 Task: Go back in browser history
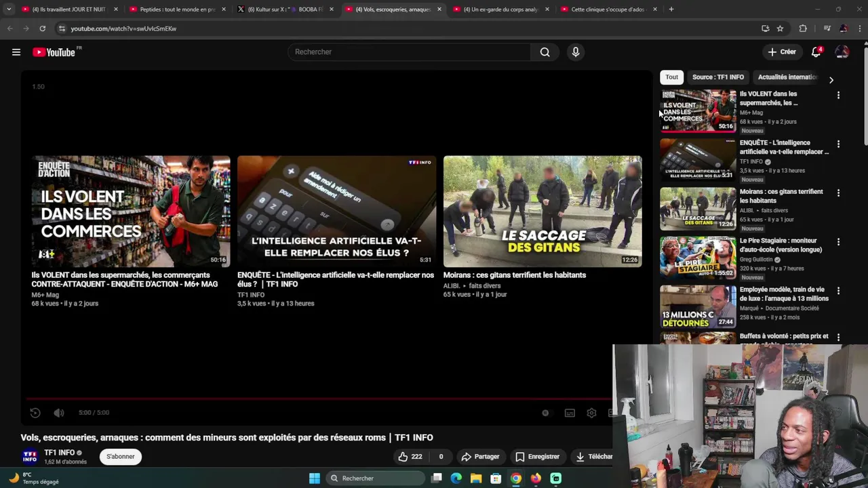click(x=9, y=28)
